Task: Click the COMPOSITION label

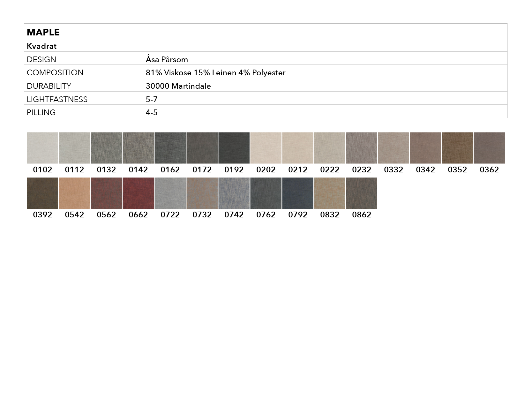Action: pos(55,73)
